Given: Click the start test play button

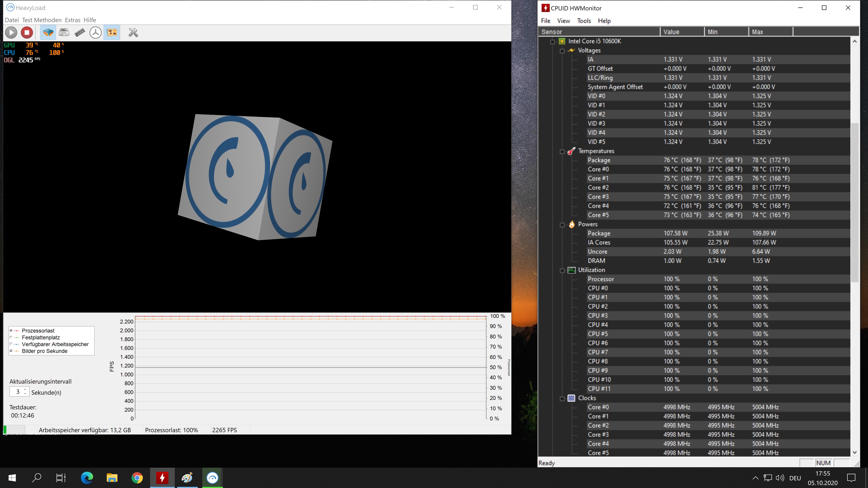Looking at the screenshot, I should coord(11,33).
